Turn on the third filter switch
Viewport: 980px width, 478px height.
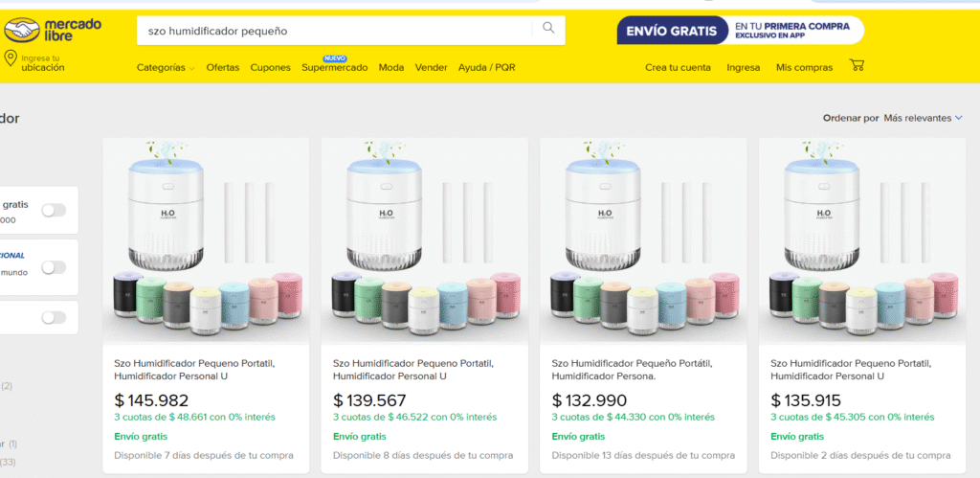point(54,318)
